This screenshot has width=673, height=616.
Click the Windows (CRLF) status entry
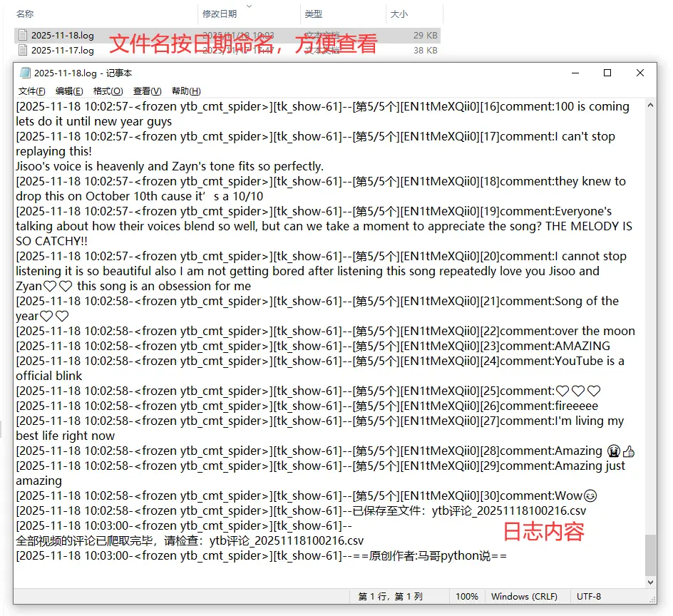tap(524, 596)
